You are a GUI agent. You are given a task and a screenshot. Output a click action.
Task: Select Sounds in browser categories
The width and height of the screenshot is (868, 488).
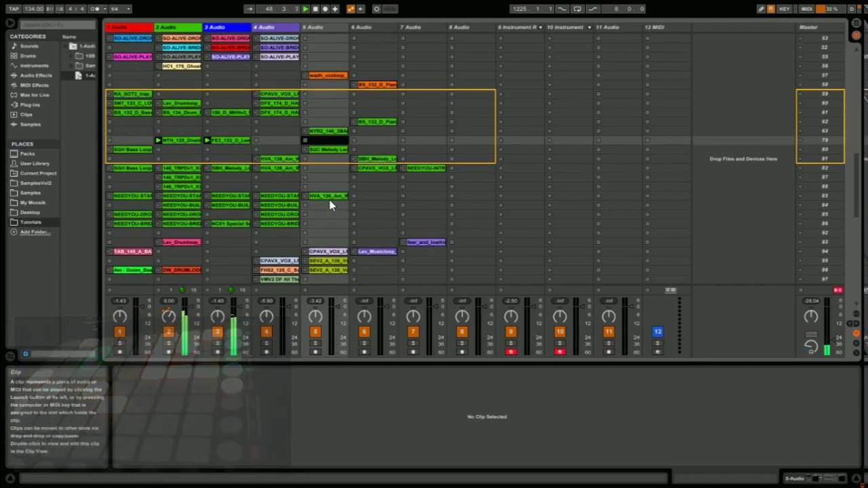[29, 46]
